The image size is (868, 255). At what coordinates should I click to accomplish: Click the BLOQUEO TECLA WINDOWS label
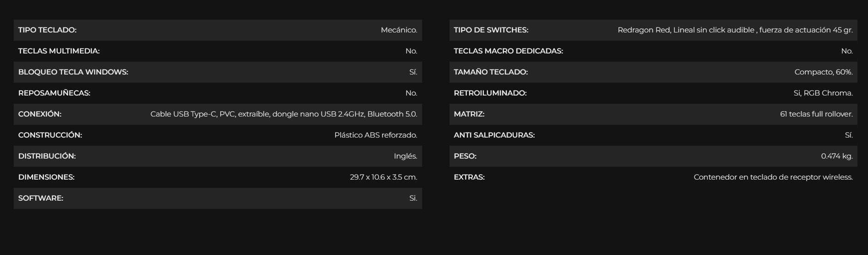coord(73,72)
